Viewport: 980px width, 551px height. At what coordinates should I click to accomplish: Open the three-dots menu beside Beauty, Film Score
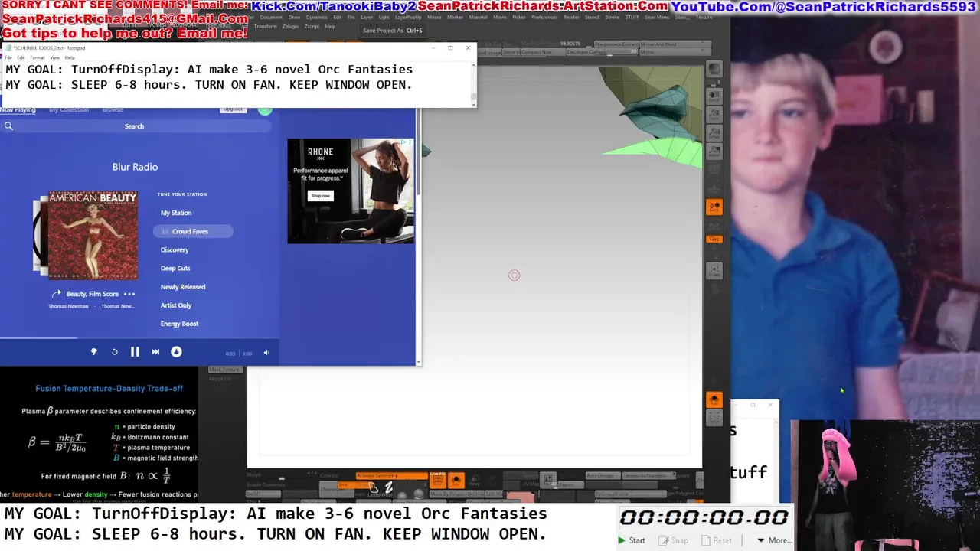click(129, 294)
